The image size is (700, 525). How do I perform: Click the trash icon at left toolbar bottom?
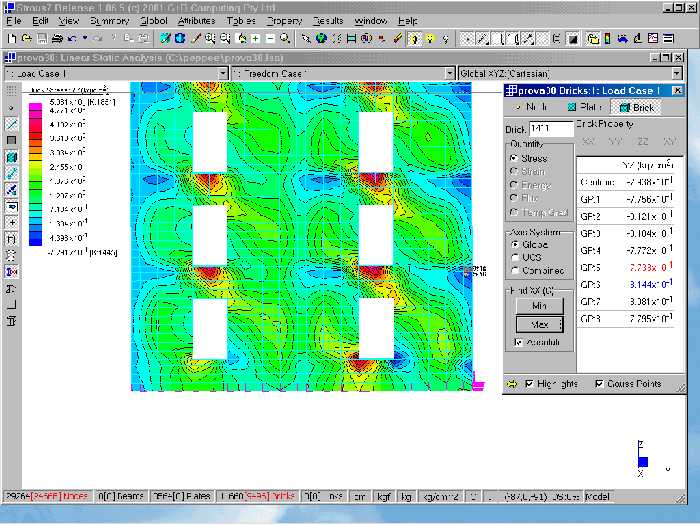(x=11, y=321)
